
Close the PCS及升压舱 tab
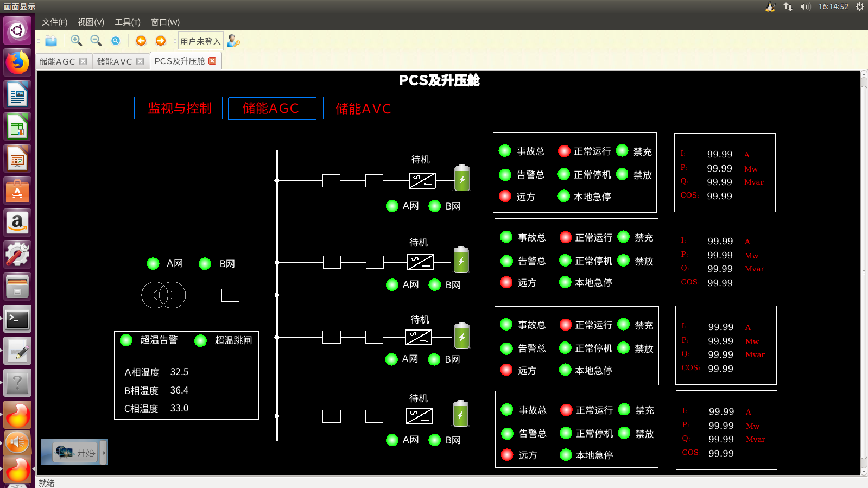212,61
